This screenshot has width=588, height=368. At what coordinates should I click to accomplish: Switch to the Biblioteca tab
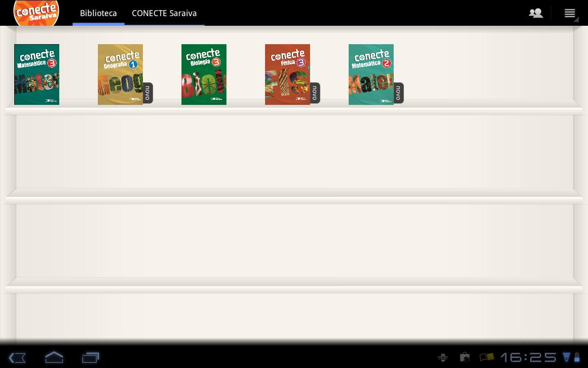pyautogui.click(x=98, y=13)
